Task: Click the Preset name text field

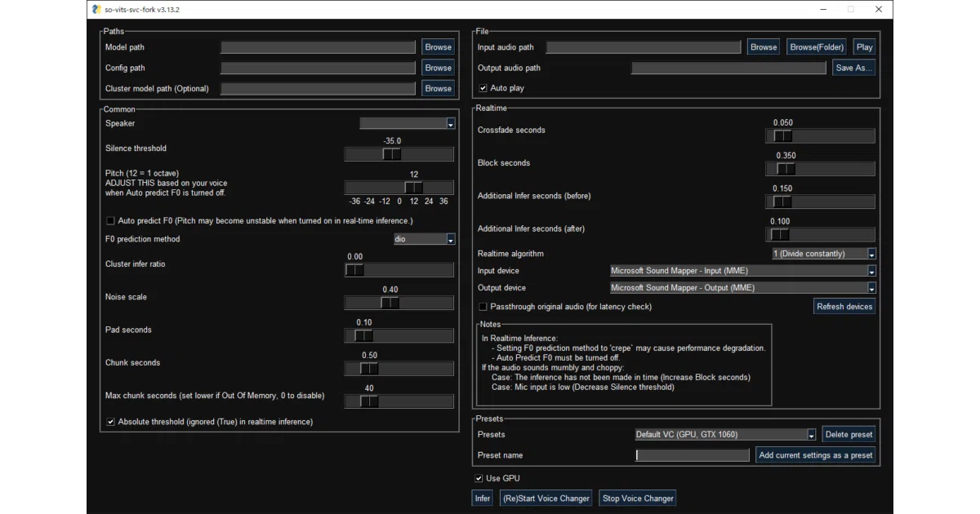Action: click(x=693, y=455)
